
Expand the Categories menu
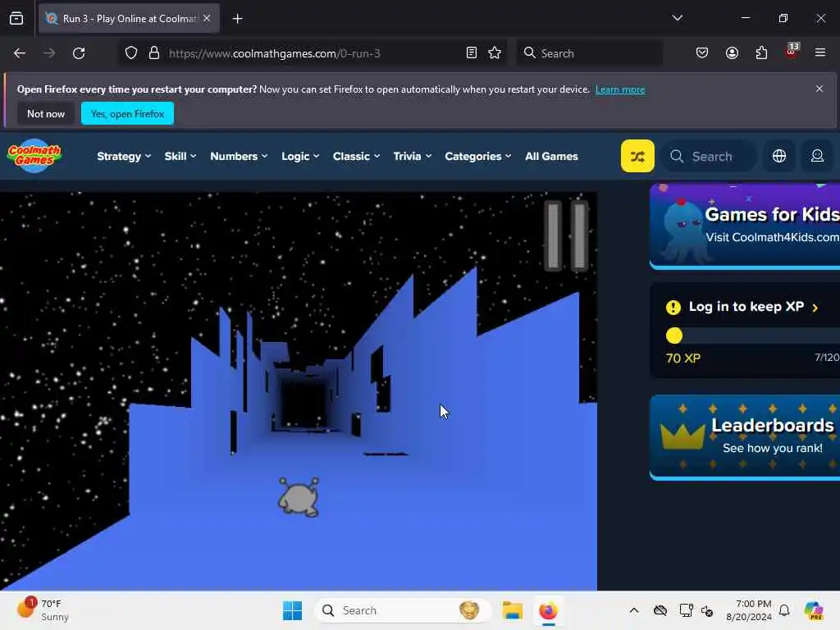coord(477,156)
